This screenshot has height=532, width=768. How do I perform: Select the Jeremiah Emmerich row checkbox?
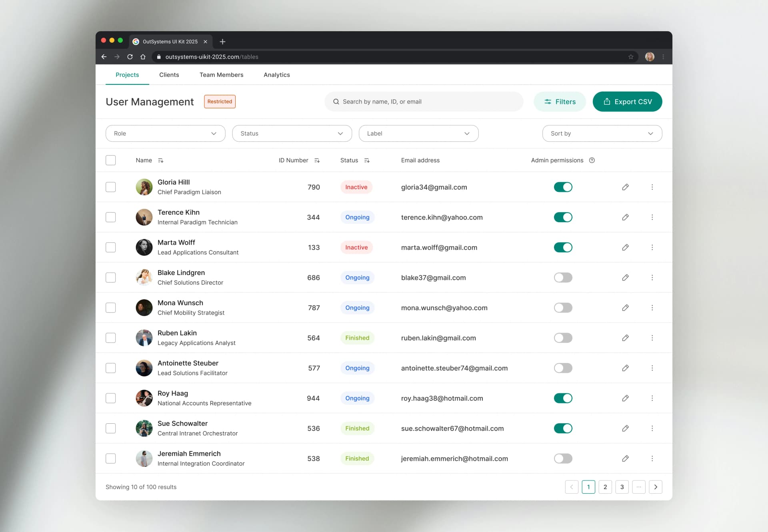click(x=111, y=458)
